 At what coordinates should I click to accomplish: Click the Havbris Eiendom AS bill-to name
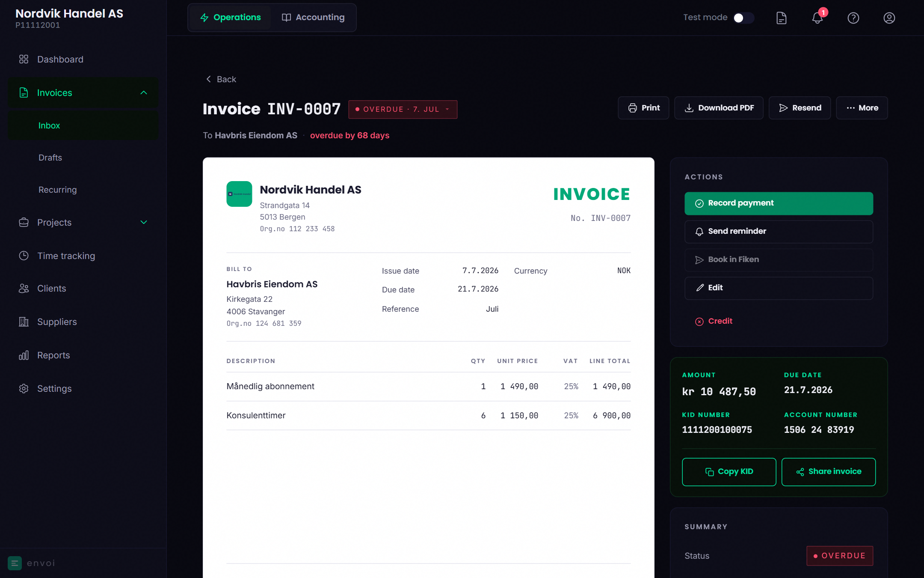pos(272,284)
